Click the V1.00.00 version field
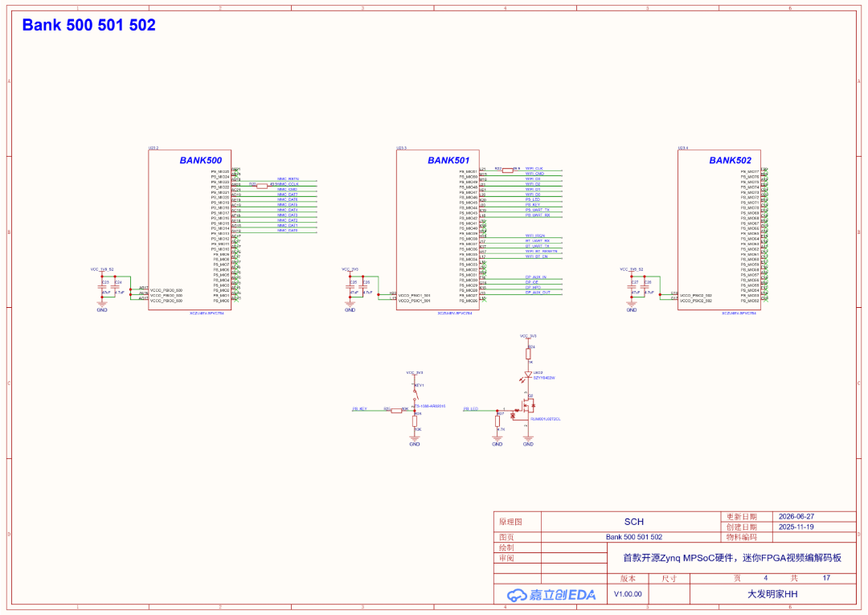 pyautogui.click(x=628, y=594)
